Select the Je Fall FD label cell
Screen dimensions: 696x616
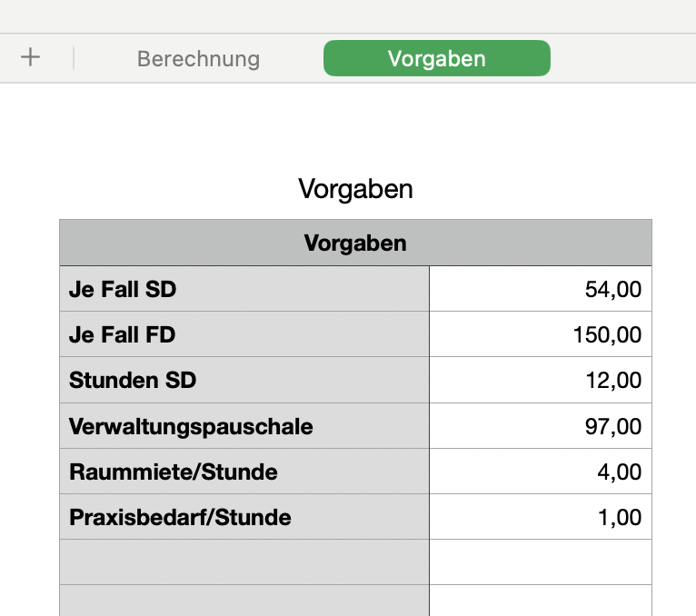[244, 335]
